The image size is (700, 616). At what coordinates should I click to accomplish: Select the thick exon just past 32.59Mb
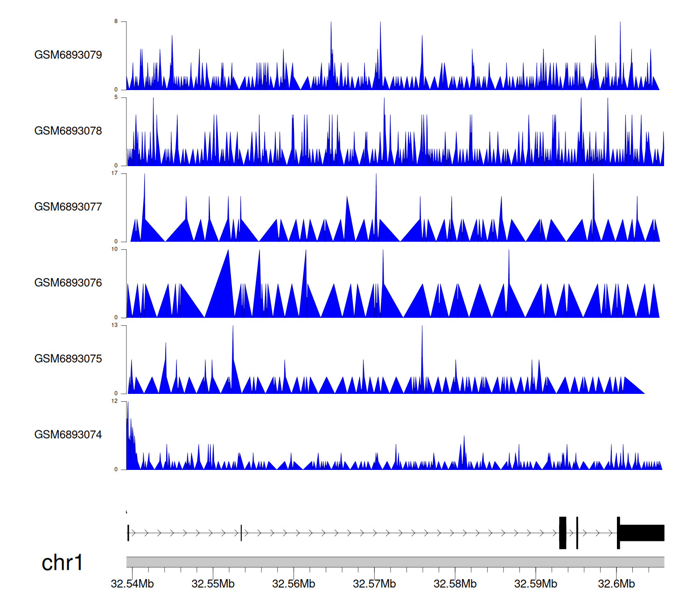(563, 533)
